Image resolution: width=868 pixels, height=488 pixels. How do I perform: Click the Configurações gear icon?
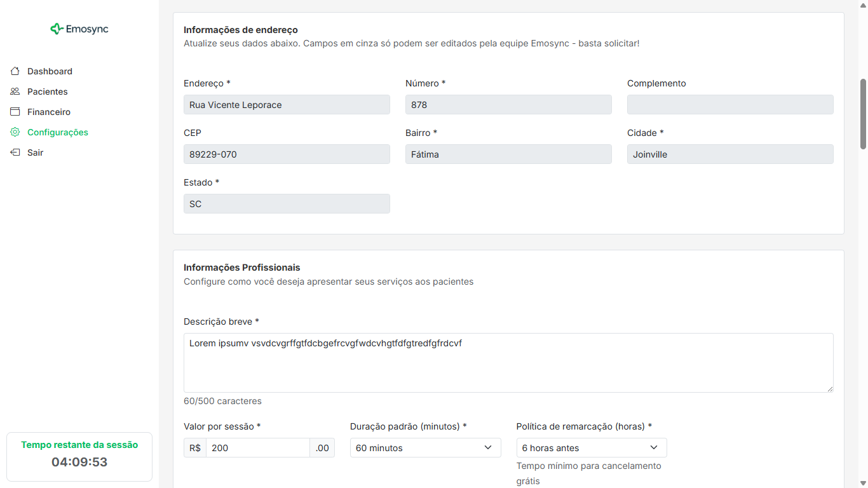[x=15, y=132]
